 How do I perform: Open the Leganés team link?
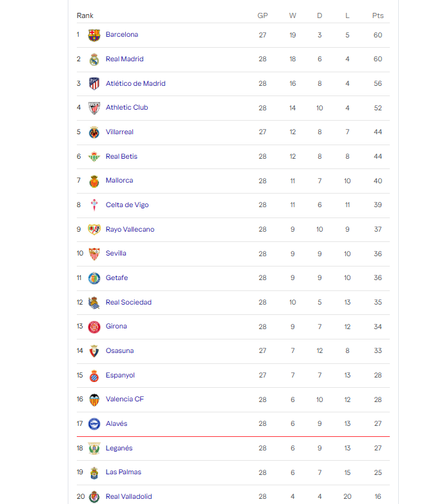click(x=119, y=448)
